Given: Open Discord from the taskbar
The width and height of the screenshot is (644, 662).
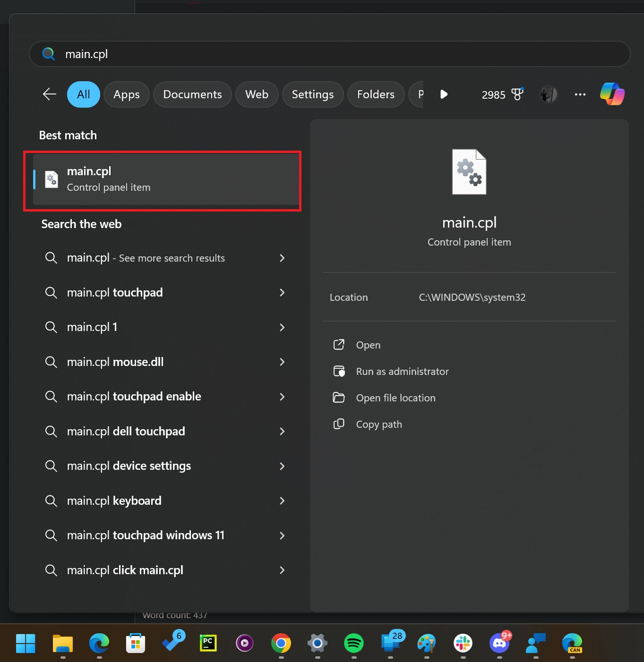Looking at the screenshot, I should [x=499, y=643].
